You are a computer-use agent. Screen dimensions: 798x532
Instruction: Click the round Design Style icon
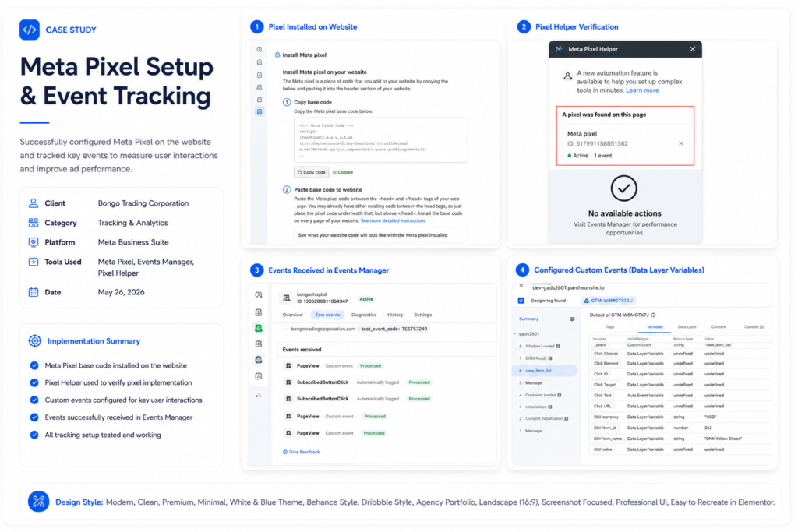point(39,502)
